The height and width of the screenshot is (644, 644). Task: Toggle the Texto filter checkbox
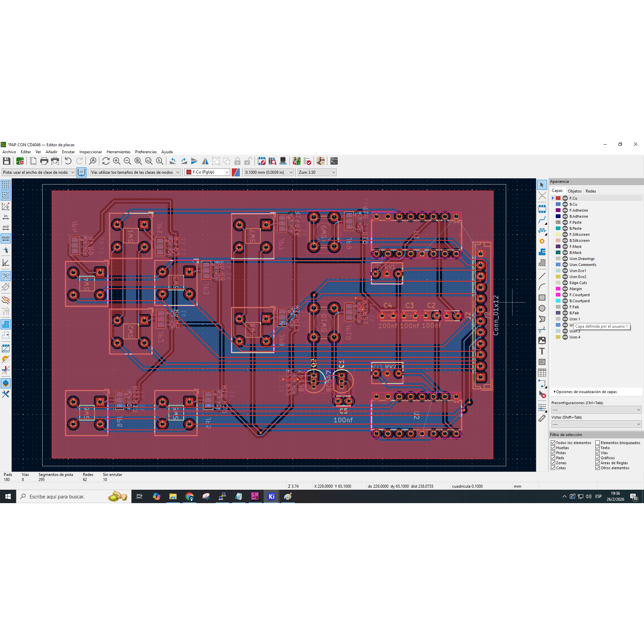pyautogui.click(x=598, y=448)
